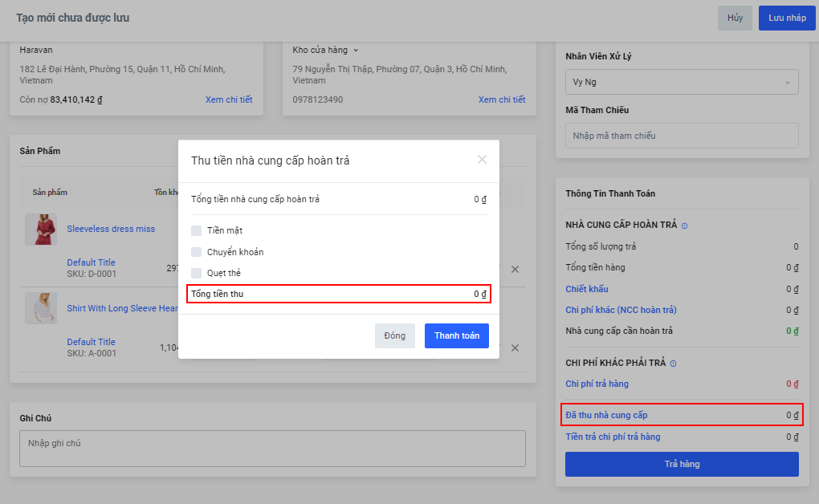Click Đóng to dismiss the dialog

[x=394, y=335]
